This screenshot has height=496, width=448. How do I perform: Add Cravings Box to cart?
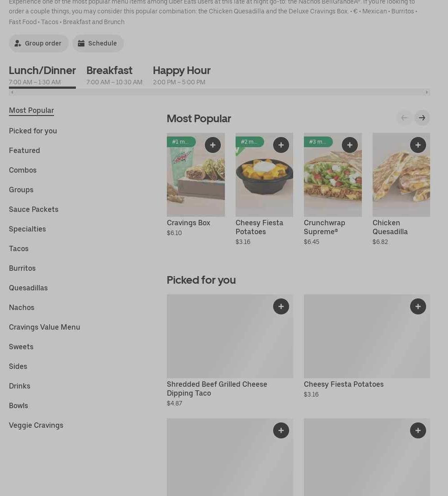[212, 145]
